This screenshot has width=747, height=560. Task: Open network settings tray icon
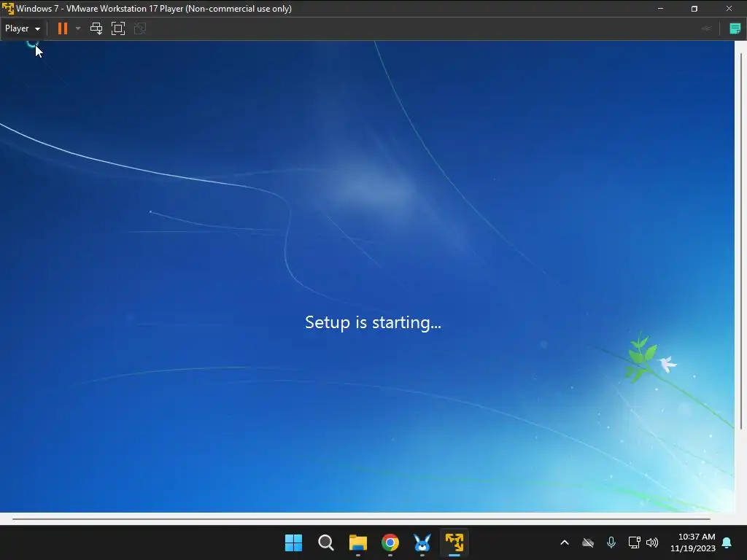point(634,542)
